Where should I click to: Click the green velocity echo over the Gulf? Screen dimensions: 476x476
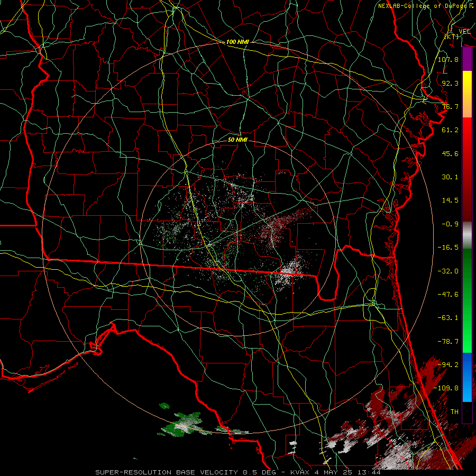coord(182,424)
